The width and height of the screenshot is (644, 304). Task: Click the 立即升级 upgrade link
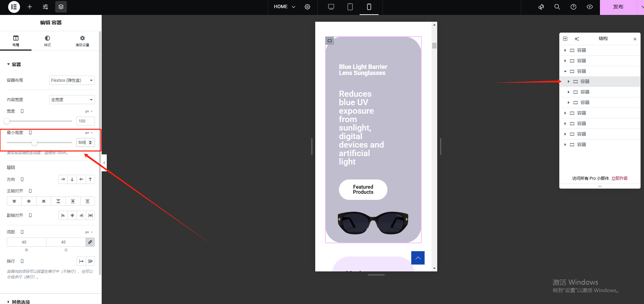[619, 178]
